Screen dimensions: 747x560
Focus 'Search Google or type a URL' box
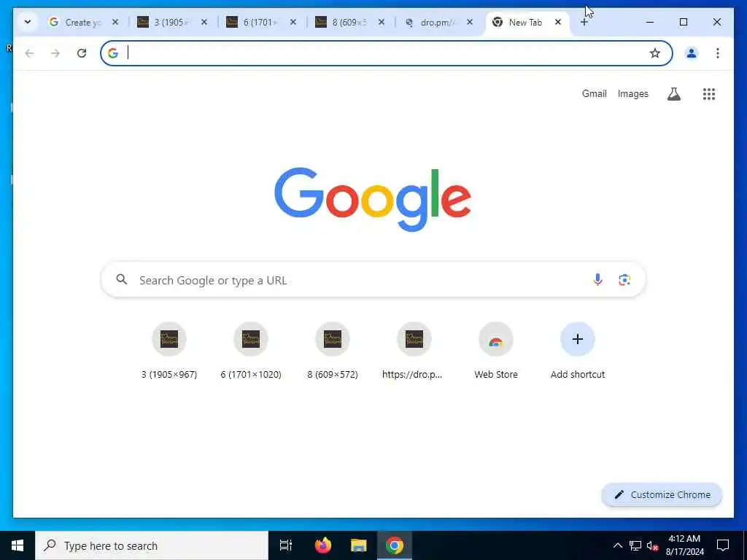point(373,279)
